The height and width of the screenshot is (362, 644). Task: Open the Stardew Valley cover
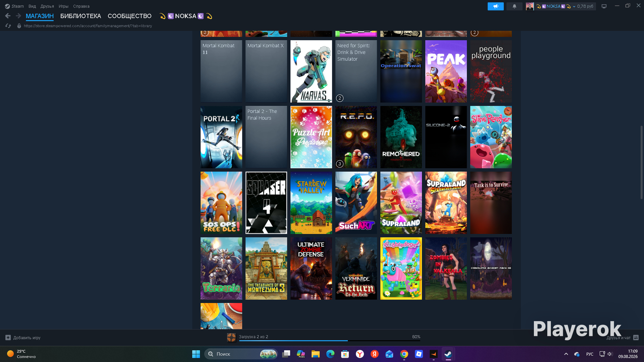pyautogui.click(x=311, y=203)
